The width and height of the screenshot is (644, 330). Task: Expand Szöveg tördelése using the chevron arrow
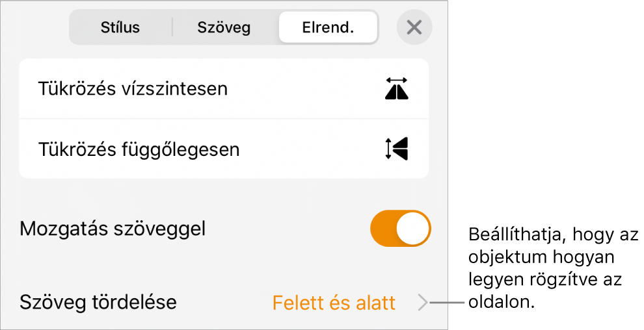(x=423, y=303)
